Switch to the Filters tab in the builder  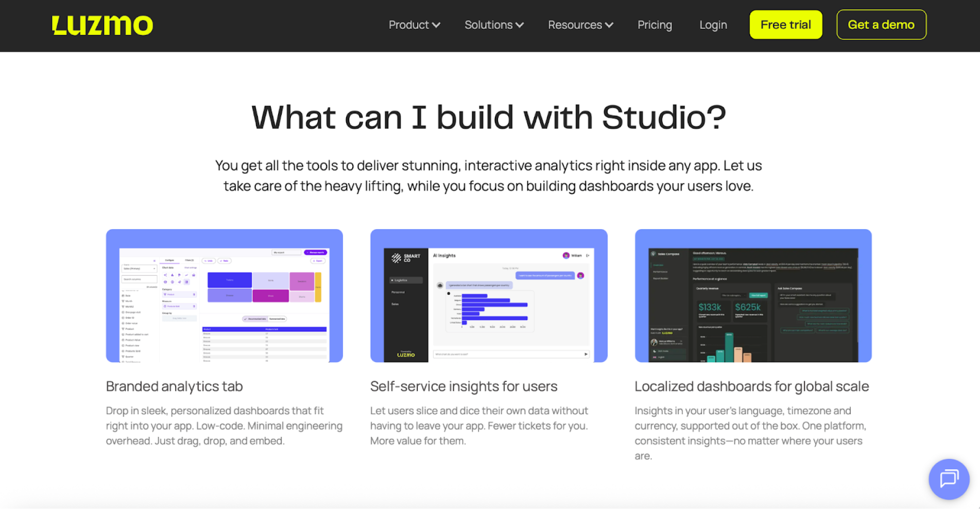pyautogui.click(x=190, y=260)
